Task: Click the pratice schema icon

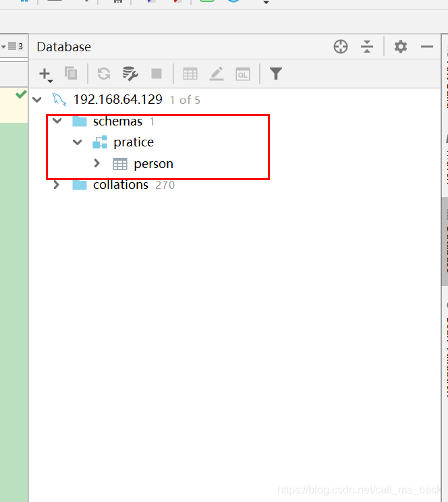Action: pos(100,142)
